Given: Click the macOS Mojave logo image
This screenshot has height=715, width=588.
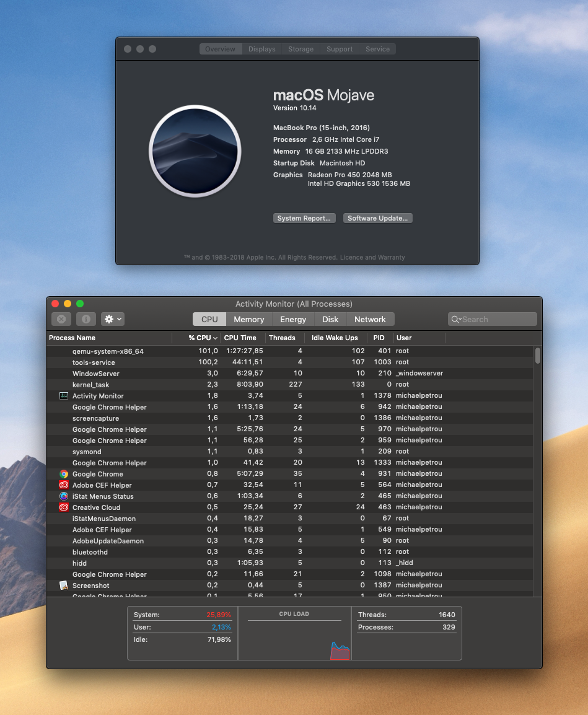Looking at the screenshot, I should [195, 151].
